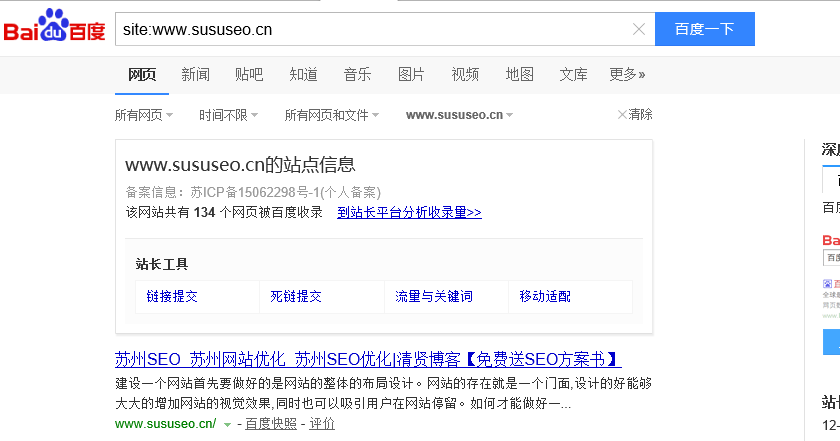Screen dimensions: 840x441
Task: Switch to the 贴吧 tab
Action: click(x=249, y=74)
